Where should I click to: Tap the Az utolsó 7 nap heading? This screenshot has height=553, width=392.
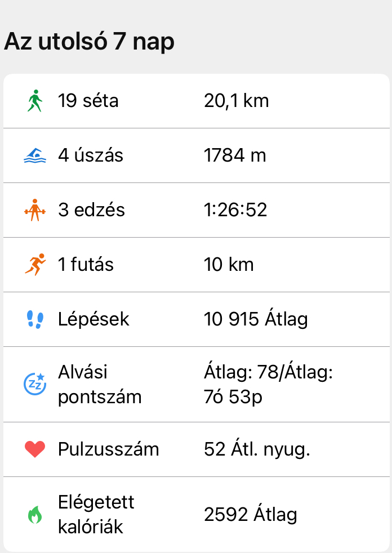click(89, 42)
